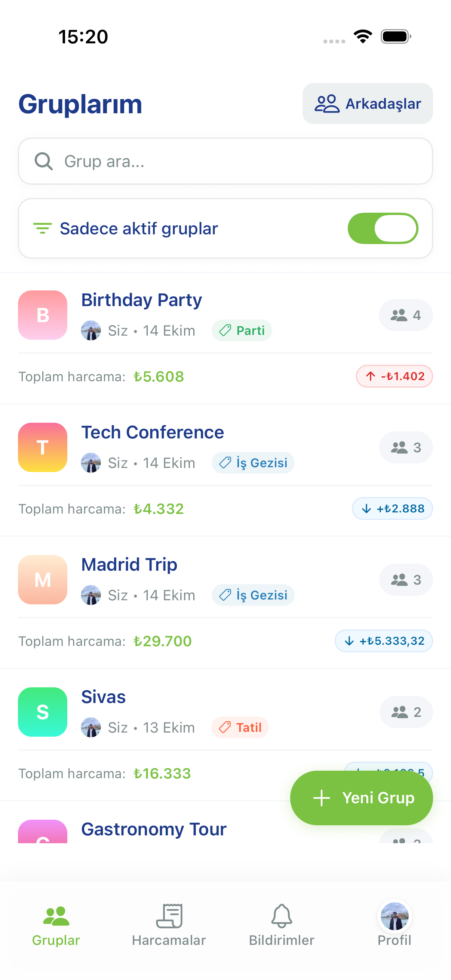Viewport: 451px width, 980px height.
Task: Open the Bildirimler notifications tab
Action: coord(282,924)
